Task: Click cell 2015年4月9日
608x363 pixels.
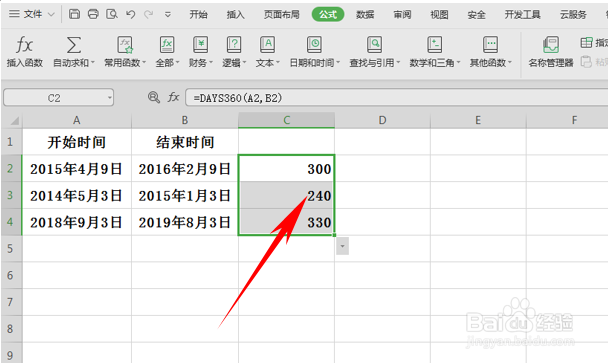Action: click(x=77, y=169)
